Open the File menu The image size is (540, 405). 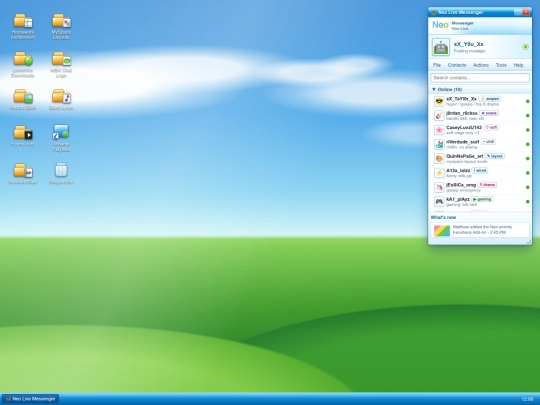(x=437, y=65)
